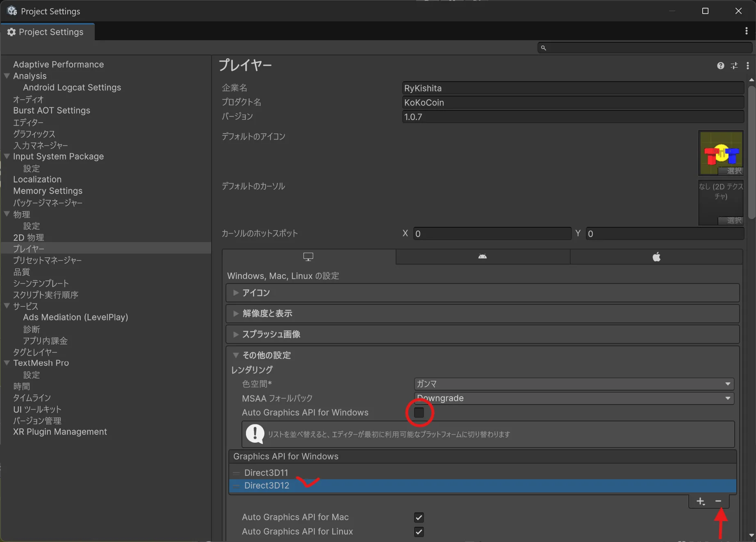Expand the スプラッシュ画像 section

(271, 334)
